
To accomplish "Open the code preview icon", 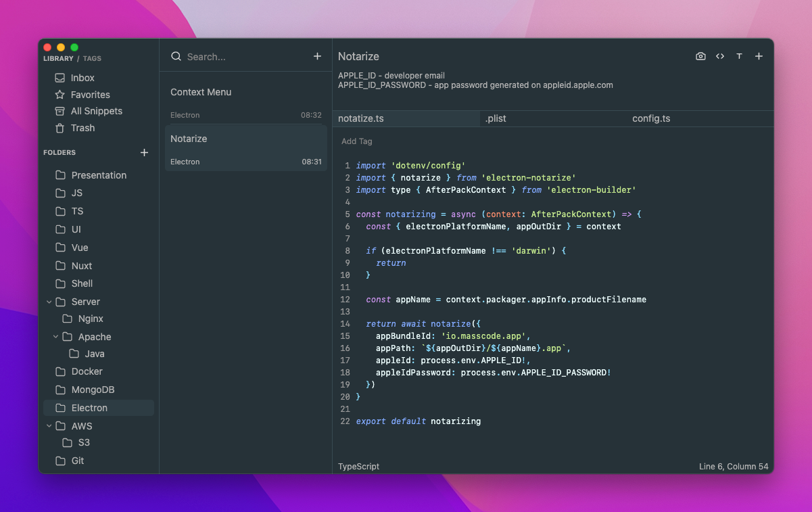I will 720,57.
